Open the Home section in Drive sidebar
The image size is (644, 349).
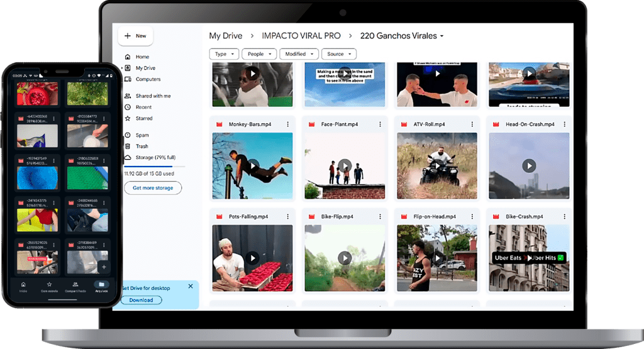click(x=142, y=57)
